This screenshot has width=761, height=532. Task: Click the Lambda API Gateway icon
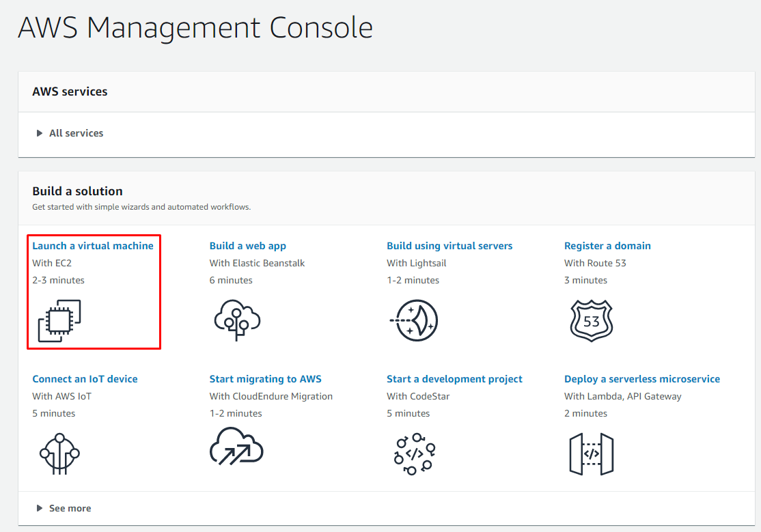point(591,454)
